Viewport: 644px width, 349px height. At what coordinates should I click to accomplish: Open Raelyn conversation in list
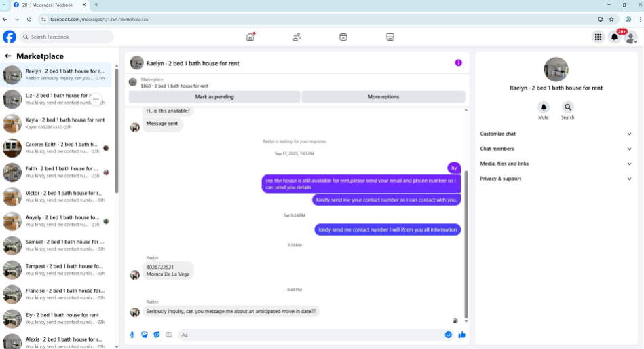point(56,75)
